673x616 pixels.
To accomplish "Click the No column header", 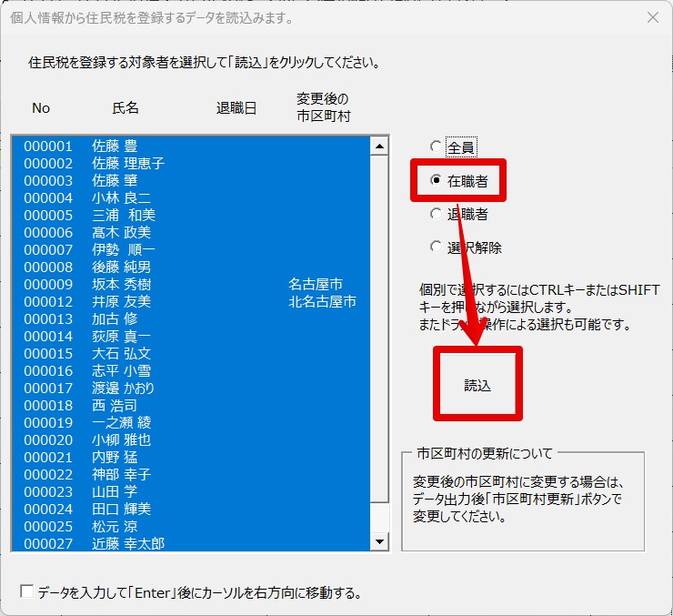I will pyautogui.click(x=41, y=107).
